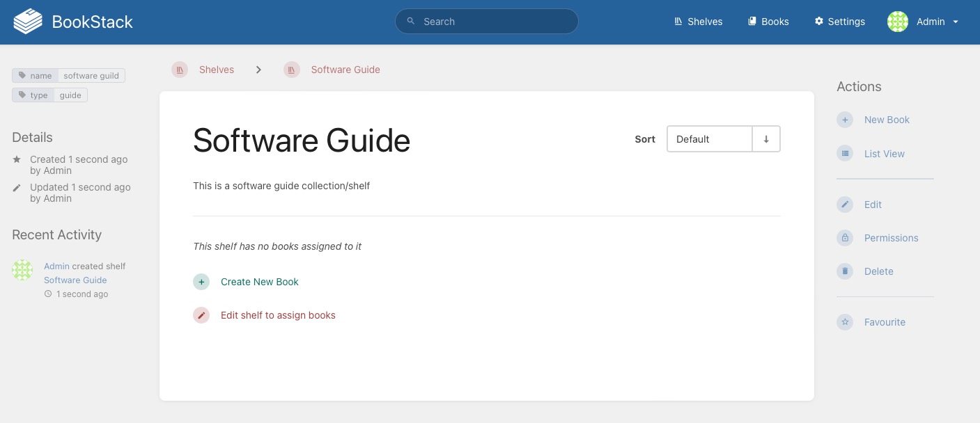Go to Shelves in the top navigation
Image resolution: width=980 pixels, height=423 pixels.
698,22
